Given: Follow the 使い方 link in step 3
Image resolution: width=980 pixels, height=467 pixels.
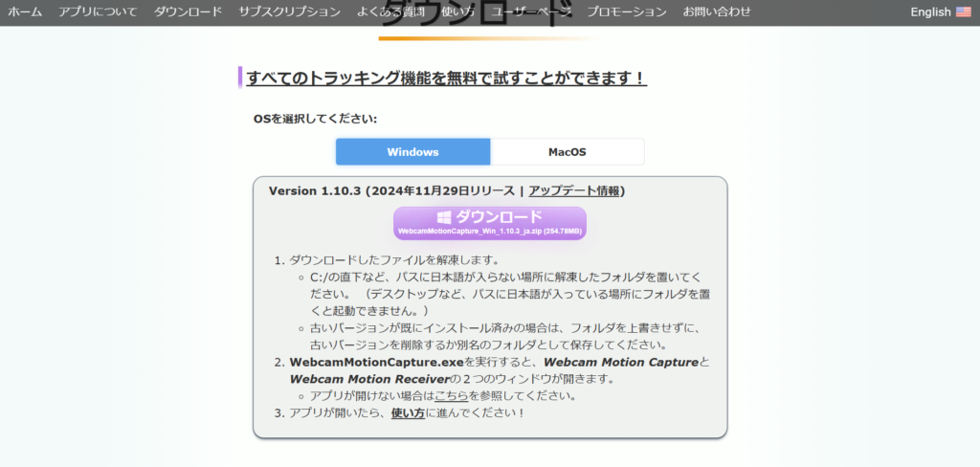Looking at the screenshot, I should [408, 413].
